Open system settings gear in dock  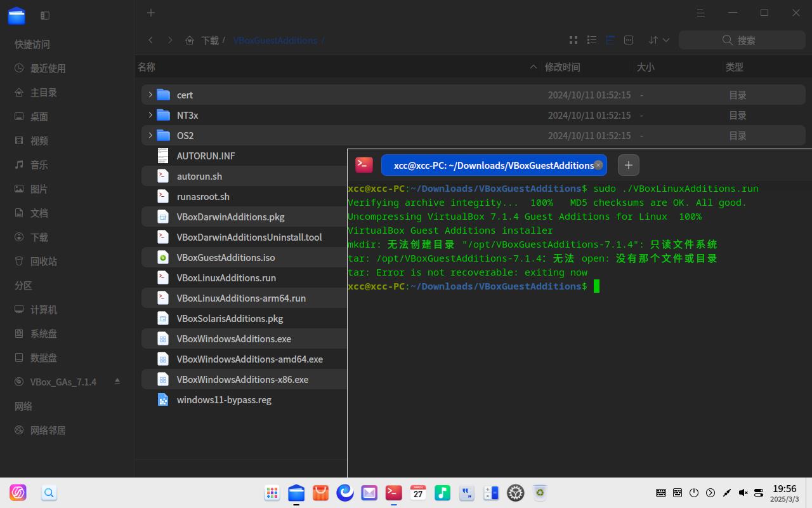[515, 493]
